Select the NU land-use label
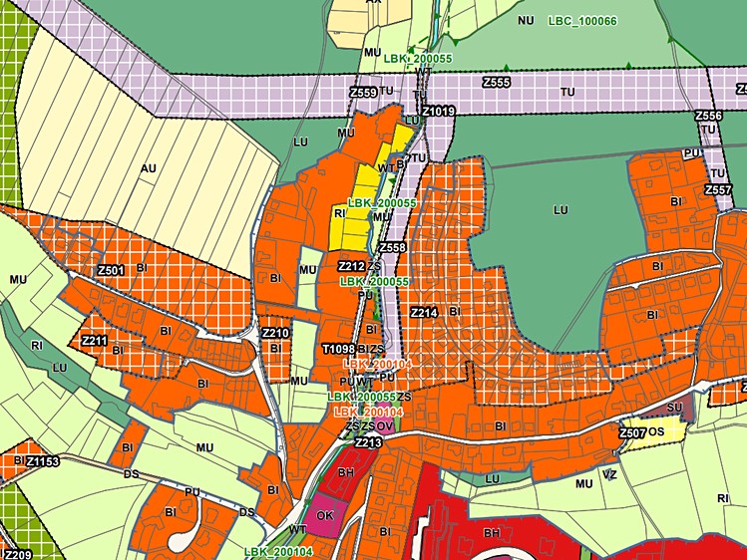Screen dimensions: 747x560 [526, 21]
